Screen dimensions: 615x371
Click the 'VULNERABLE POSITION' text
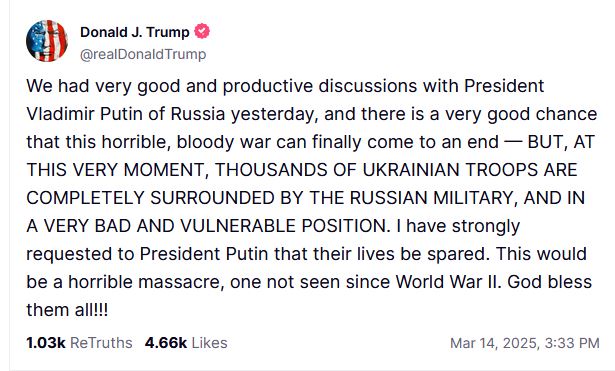[285, 226]
